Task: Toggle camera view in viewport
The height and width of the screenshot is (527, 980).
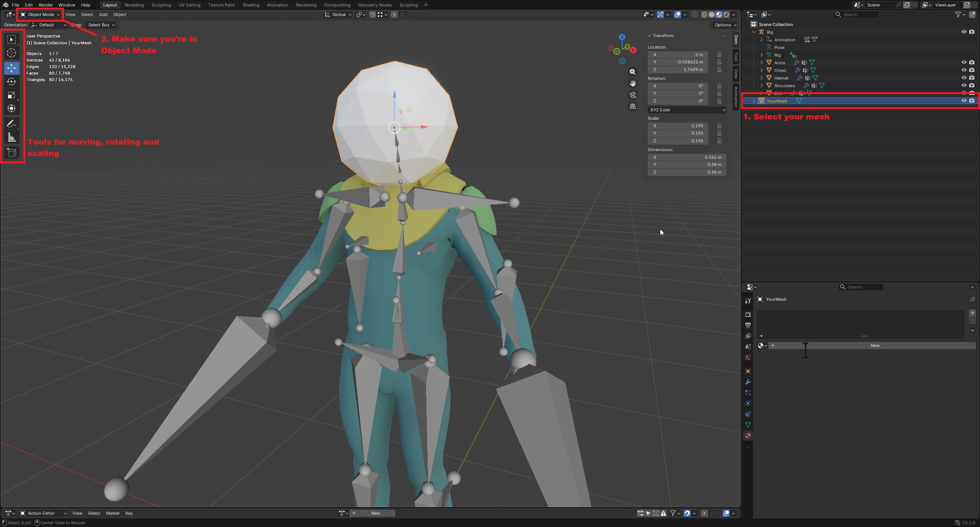Action: pyautogui.click(x=633, y=95)
